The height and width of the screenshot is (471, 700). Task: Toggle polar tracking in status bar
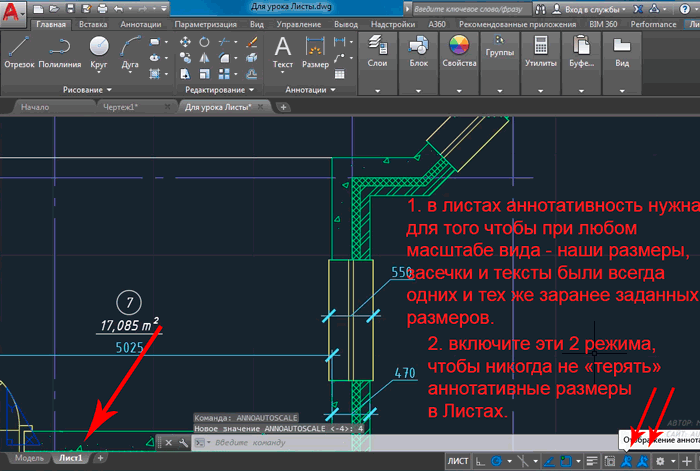496,461
